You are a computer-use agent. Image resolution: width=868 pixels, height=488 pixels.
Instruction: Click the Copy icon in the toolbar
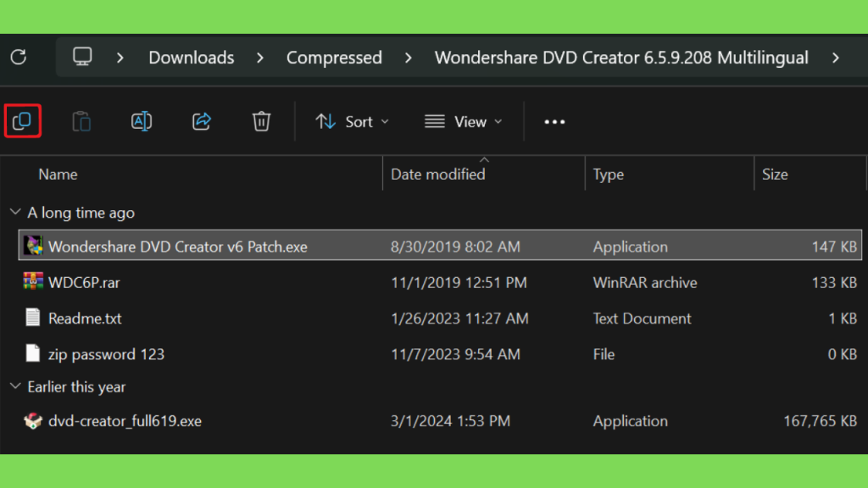[22, 120]
